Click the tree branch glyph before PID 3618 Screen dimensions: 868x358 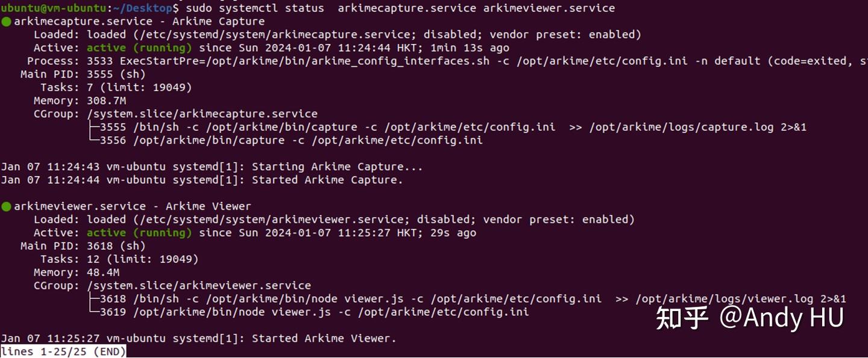[x=93, y=299]
